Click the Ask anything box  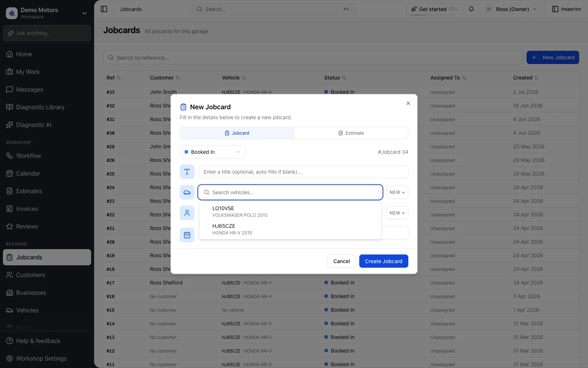47,33
